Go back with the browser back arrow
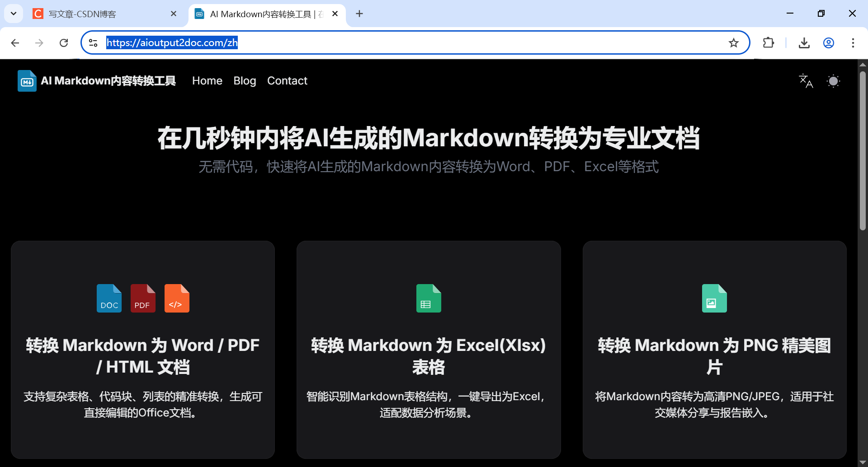Viewport: 868px width, 467px height. tap(15, 43)
